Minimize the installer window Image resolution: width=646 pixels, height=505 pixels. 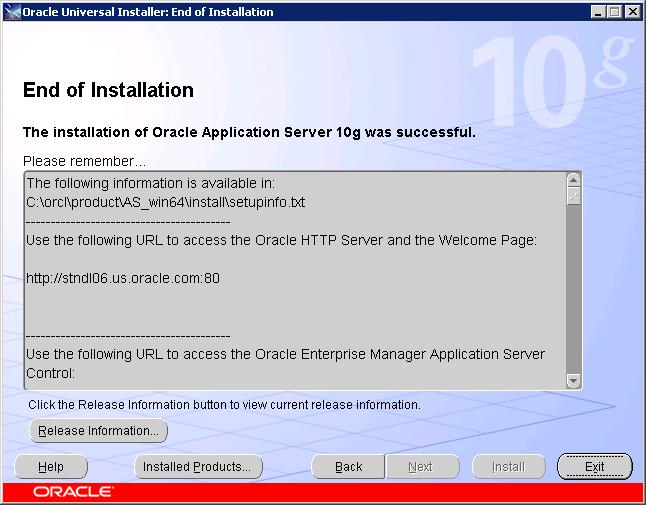coord(598,12)
